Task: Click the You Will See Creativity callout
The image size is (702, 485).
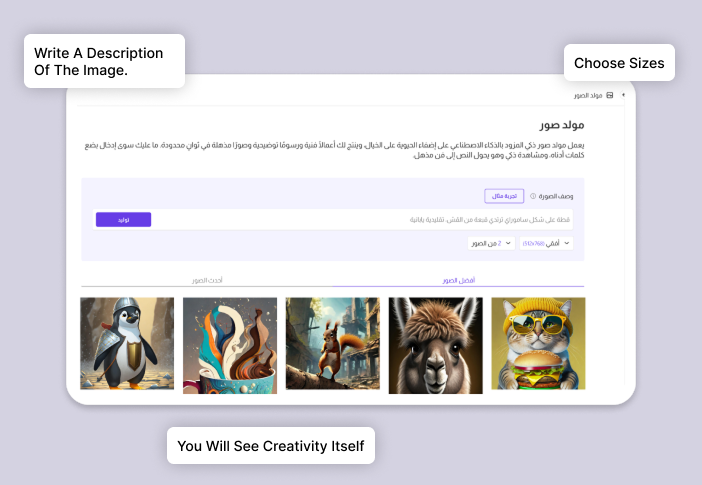Action: (x=271, y=446)
